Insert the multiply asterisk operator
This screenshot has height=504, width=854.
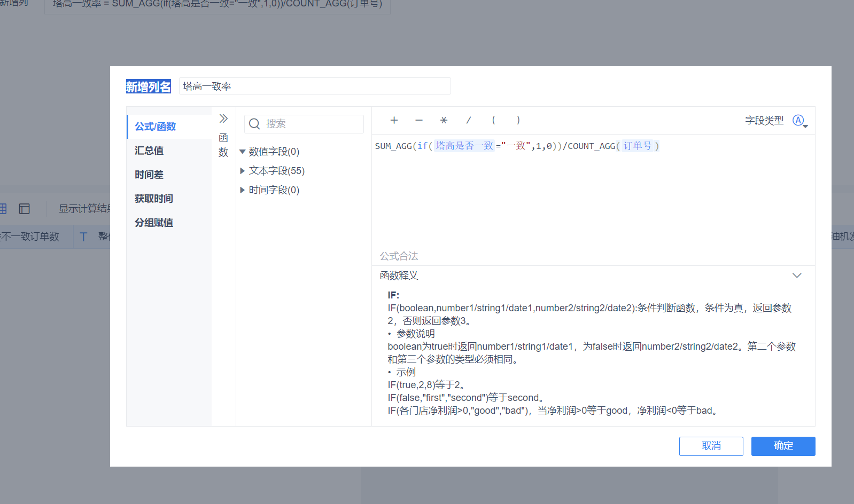[444, 120]
